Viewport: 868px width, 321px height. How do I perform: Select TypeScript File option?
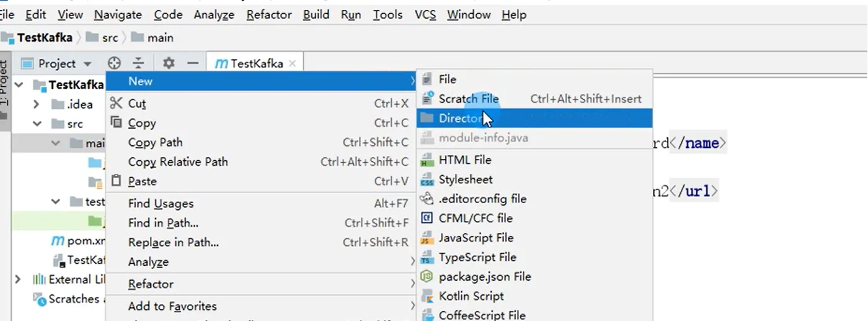click(477, 257)
